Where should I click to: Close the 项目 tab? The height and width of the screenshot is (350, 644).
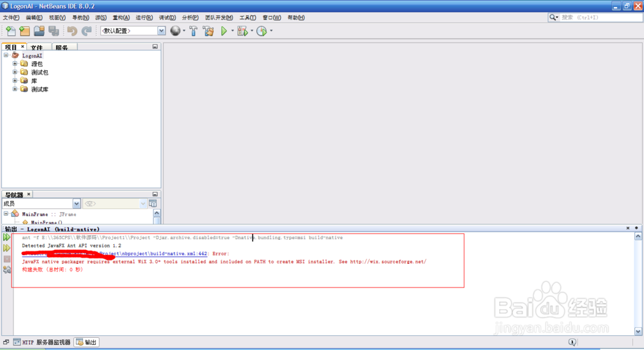click(x=23, y=46)
